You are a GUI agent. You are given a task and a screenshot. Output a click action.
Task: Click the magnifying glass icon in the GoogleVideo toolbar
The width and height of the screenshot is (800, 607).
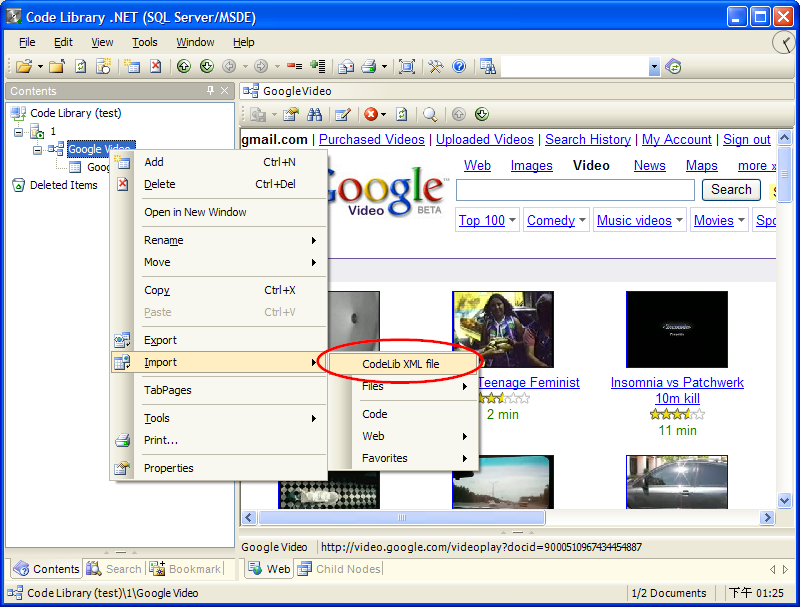pos(430,114)
